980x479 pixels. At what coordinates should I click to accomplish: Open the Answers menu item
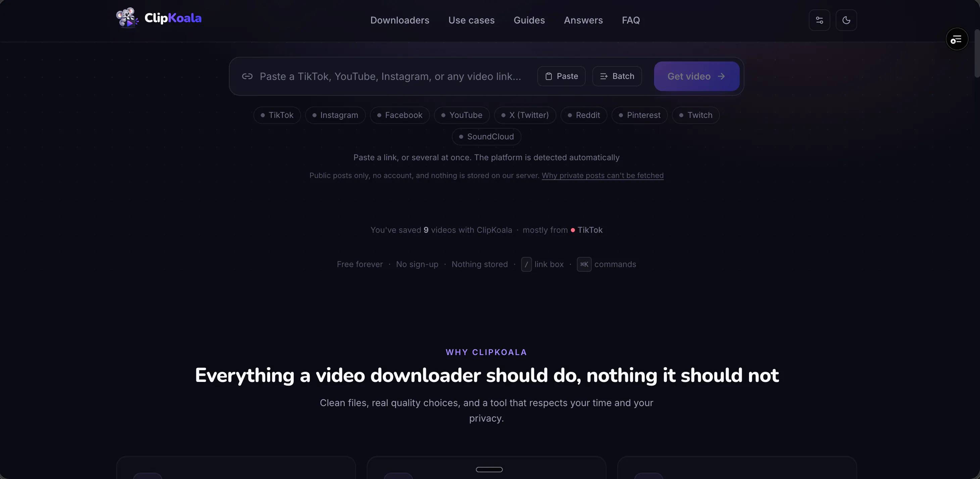point(583,20)
